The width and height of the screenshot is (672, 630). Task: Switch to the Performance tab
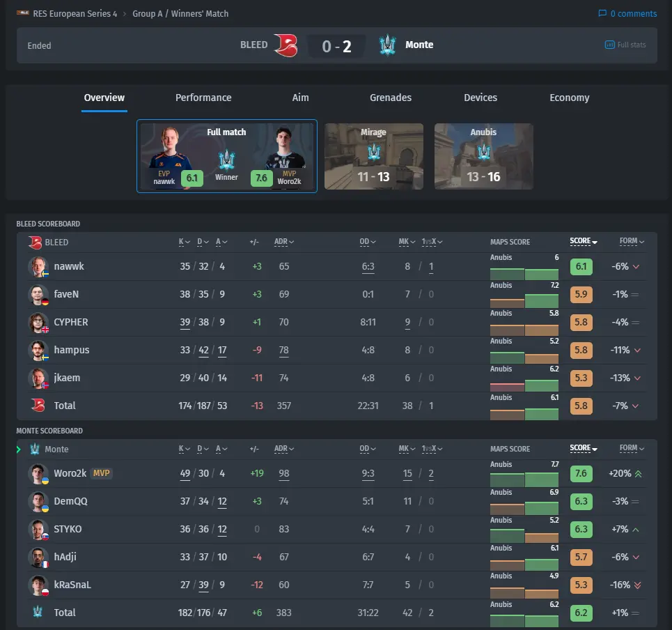click(203, 98)
